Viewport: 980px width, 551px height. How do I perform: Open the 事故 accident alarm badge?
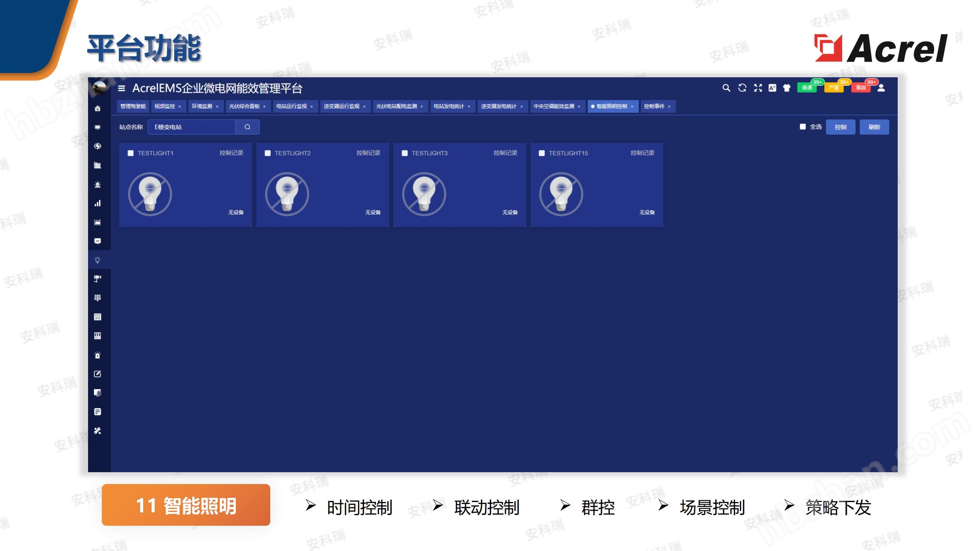[861, 88]
